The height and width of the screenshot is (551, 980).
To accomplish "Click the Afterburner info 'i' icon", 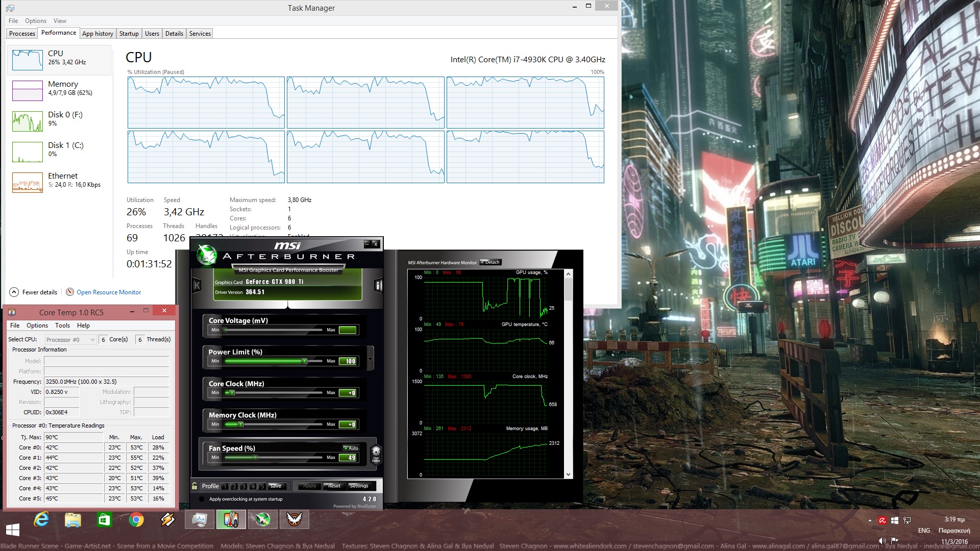I will (x=378, y=285).
